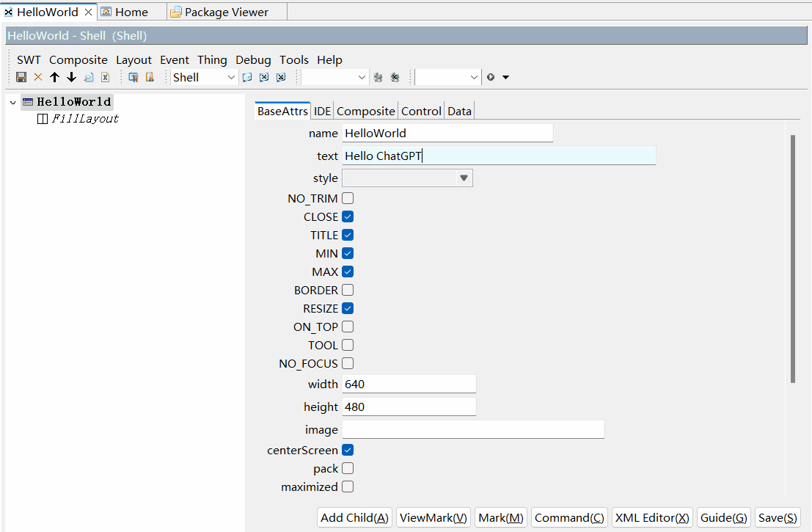812x532 pixels.
Task: Click the Package Viewer tab icon
Action: [176, 12]
